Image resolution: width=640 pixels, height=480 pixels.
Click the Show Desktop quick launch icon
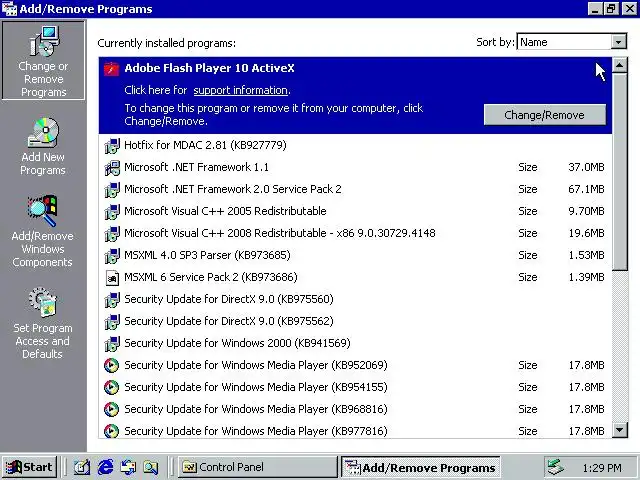(x=82, y=467)
